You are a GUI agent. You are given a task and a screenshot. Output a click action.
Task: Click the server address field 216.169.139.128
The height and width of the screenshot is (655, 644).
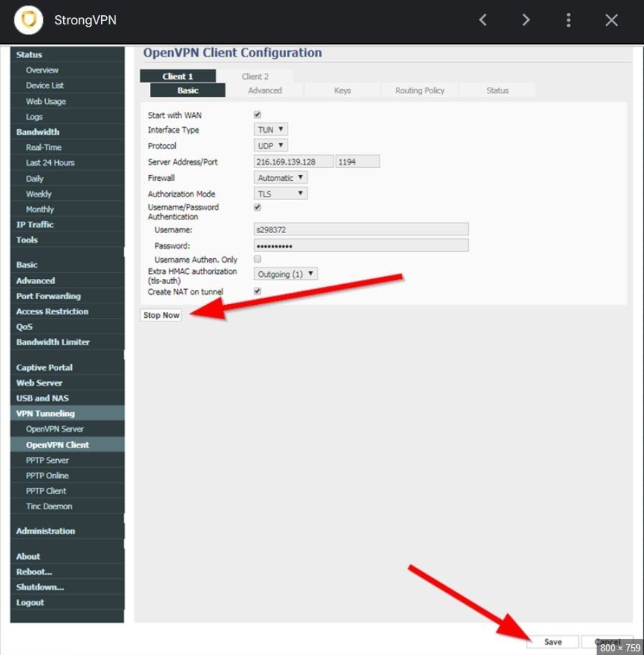(293, 161)
